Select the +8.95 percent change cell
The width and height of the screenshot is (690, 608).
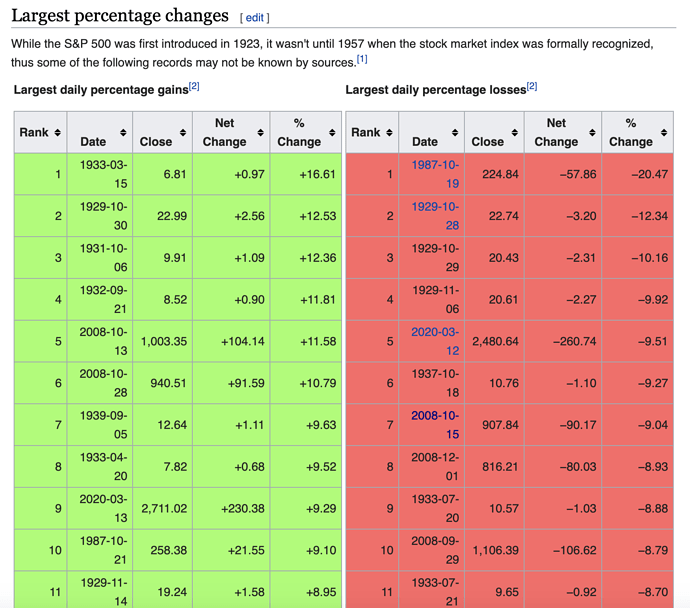point(306,590)
